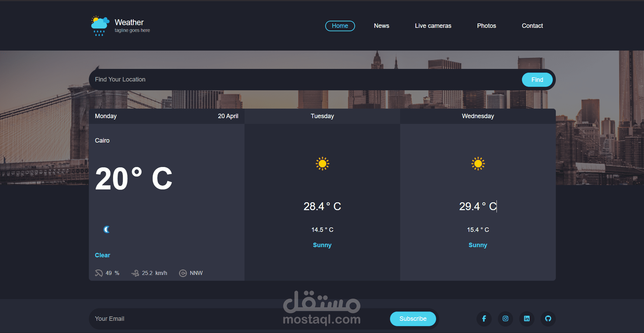644x333 pixels.
Task: Click the Your Email input box
Action: (x=203, y=318)
